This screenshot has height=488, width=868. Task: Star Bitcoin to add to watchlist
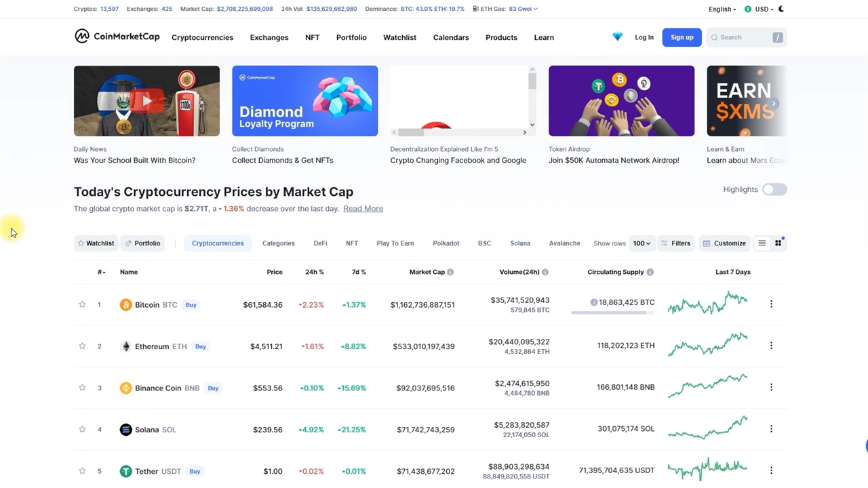(x=82, y=305)
